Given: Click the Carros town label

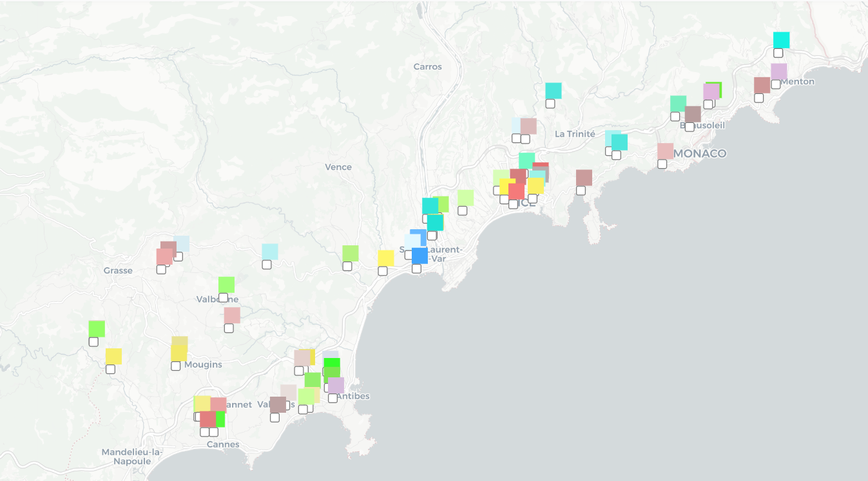Looking at the screenshot, I should pyautogui.click(x=427, y=67).
